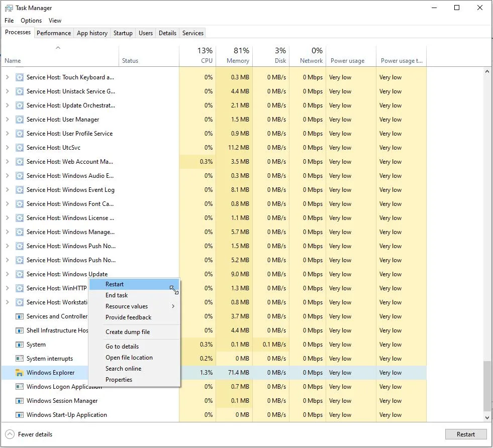Screen dimensions: 493x448
Task: Choose Restart from the context menu
Action: tap(134, 284)
